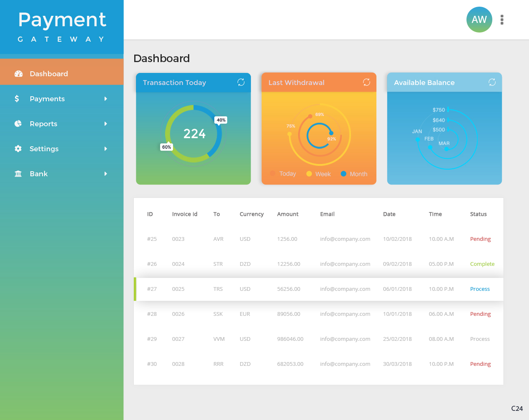529x420 pixels.
Task: Click Pending status of row #25
Action: pos(480,239)
